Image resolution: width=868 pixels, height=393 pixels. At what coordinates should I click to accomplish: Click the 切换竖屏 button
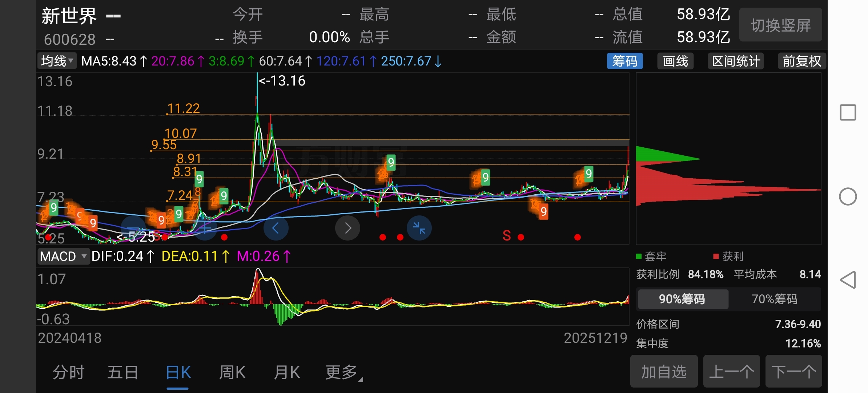[780, 25]
